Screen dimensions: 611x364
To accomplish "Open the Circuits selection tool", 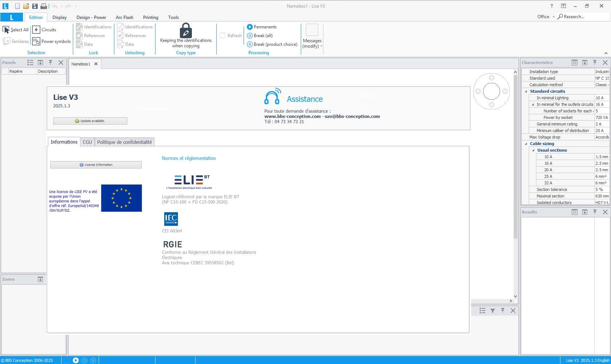I will point(36,30).
